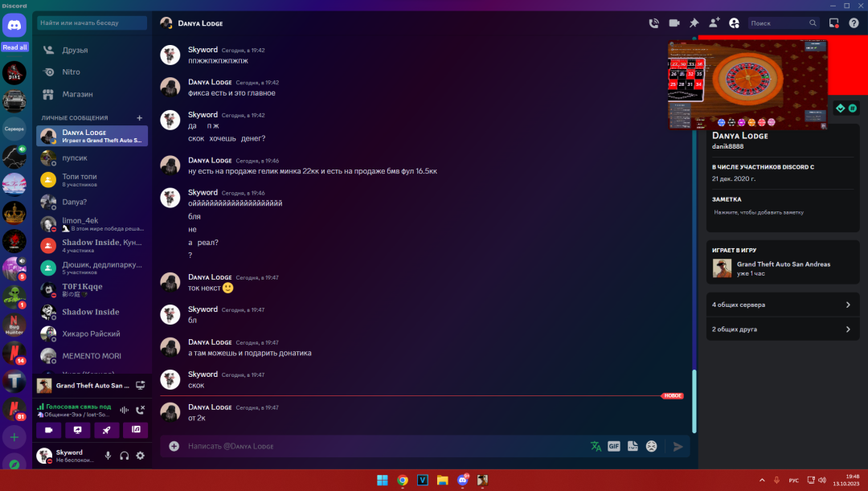Screen dimensions: 868x491
Task: Open the soundboard
Action: [x=136, y=430]
